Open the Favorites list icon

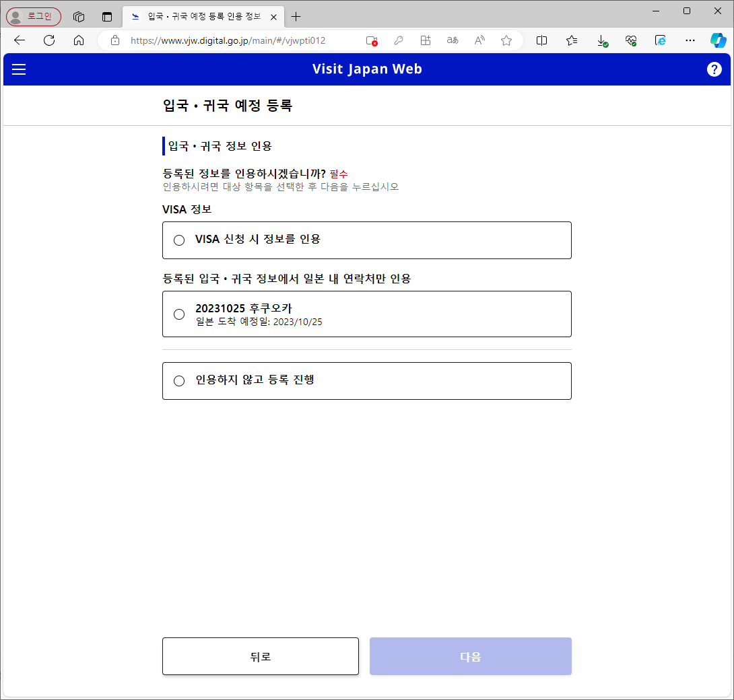(x=572, y=40)
